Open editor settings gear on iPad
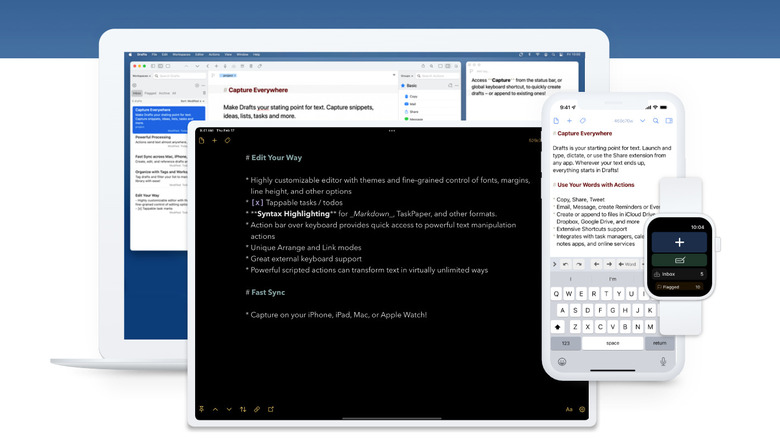780x438 pixels. click(583, 410)
